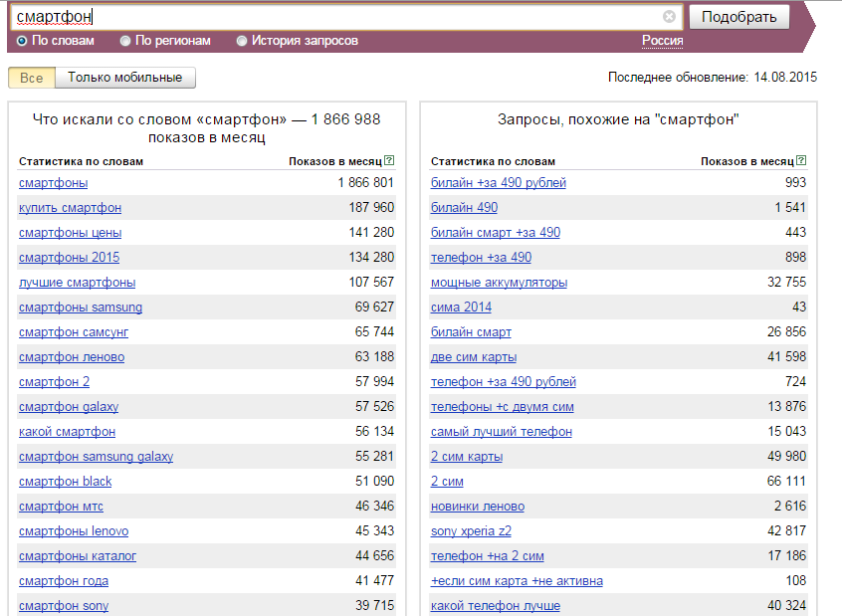842x616 pixels.
Task: Open the 'билайн 490' similar query
Action: (464, 208)
